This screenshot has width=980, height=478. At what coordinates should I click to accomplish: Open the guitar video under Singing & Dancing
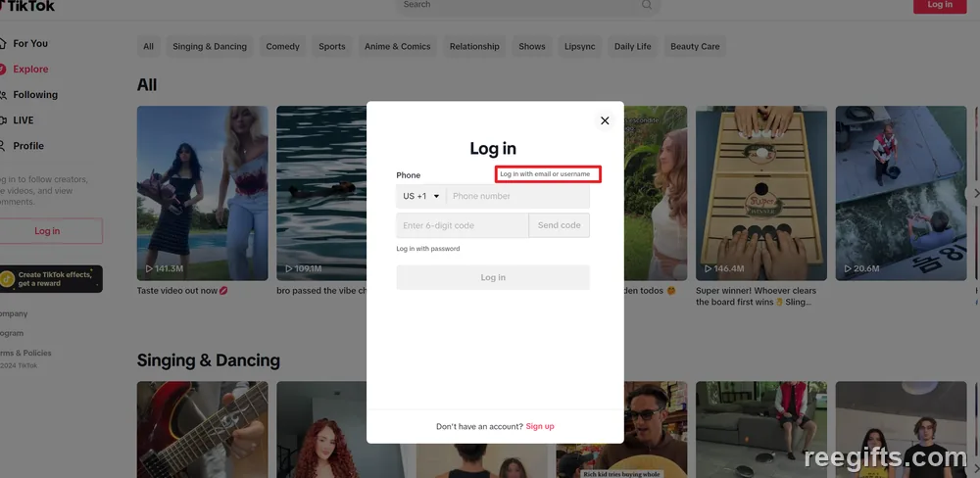(x=203, y=430)
